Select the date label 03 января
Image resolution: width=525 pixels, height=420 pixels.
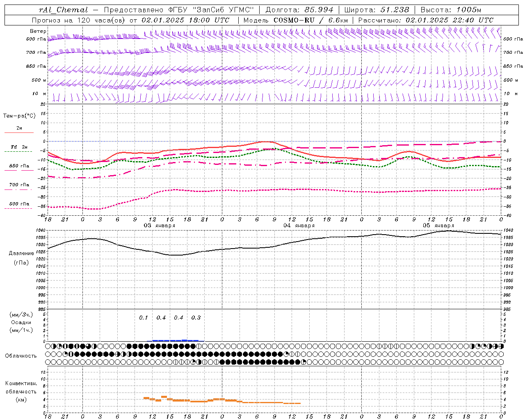(x=160, y=225)
